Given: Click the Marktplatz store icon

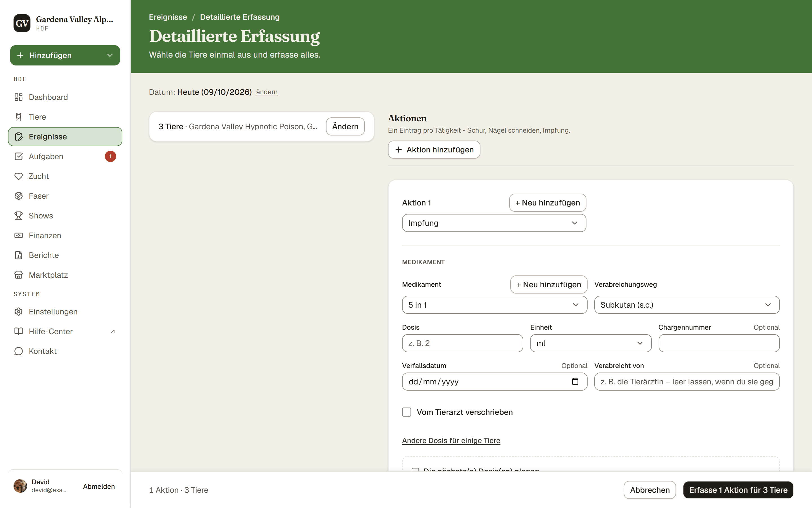Looking at the screenshot, I should point(18,275).
